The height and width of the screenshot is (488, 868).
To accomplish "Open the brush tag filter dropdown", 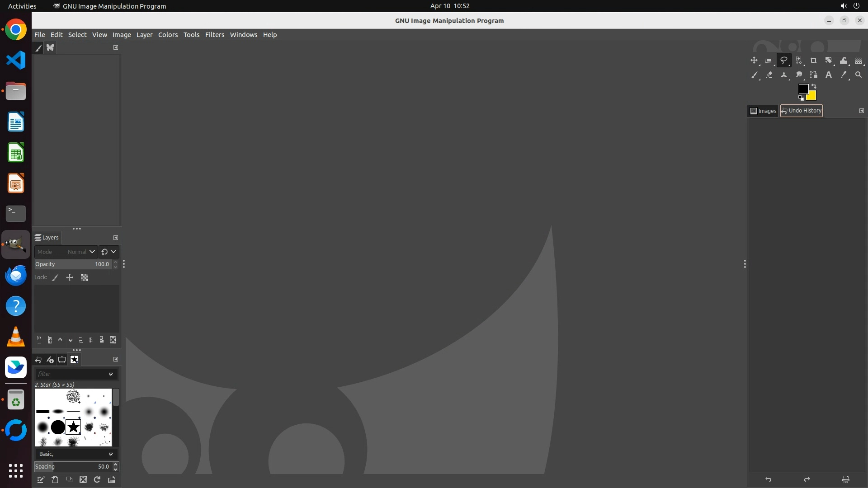I will pos(110,374).
